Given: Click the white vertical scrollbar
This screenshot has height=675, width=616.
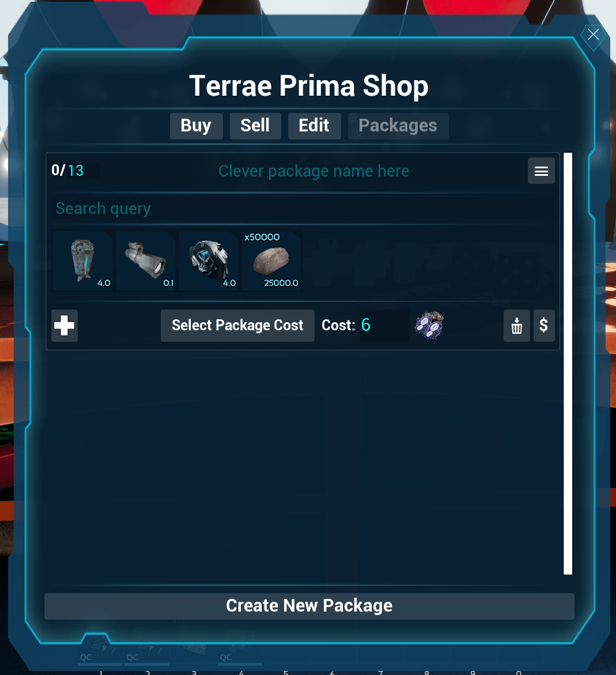Looking at the screenshot, I should 568,364.
